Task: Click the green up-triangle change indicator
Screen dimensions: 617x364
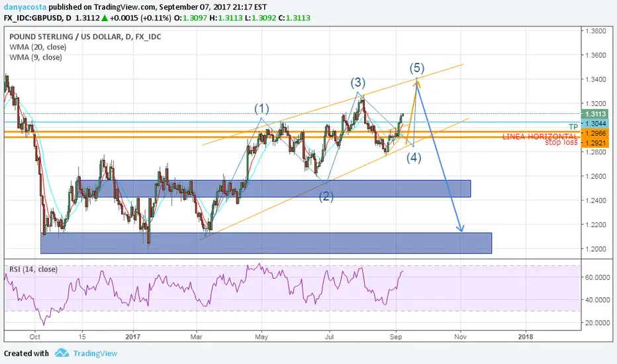Action: 105,18
